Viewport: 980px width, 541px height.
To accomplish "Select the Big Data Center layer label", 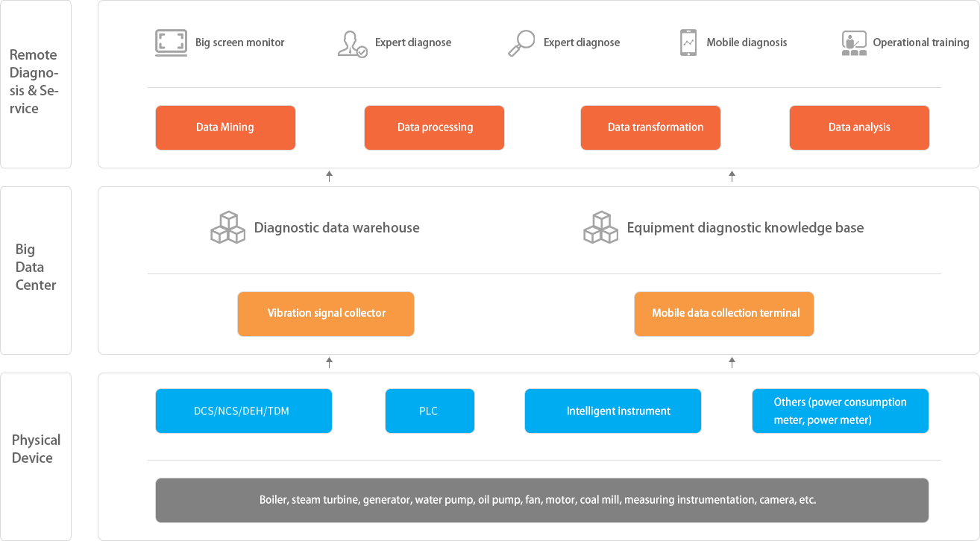I will (36, 268).
